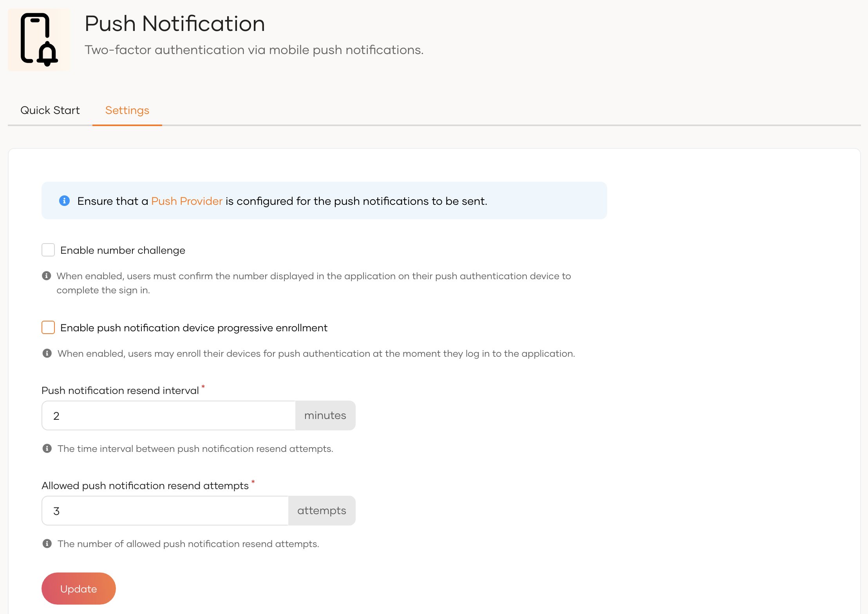Click the 'attempts' unit label
868x614 pixels.
click(322, 511)
